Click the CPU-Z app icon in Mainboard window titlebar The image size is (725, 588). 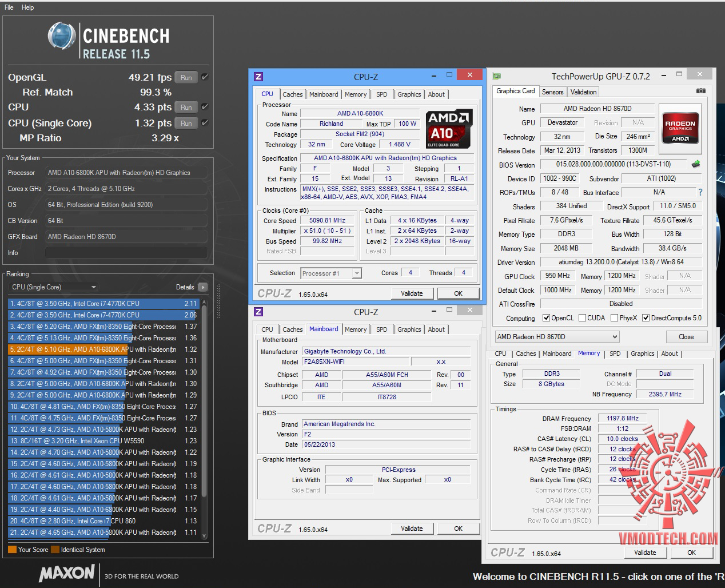(258, 312)
